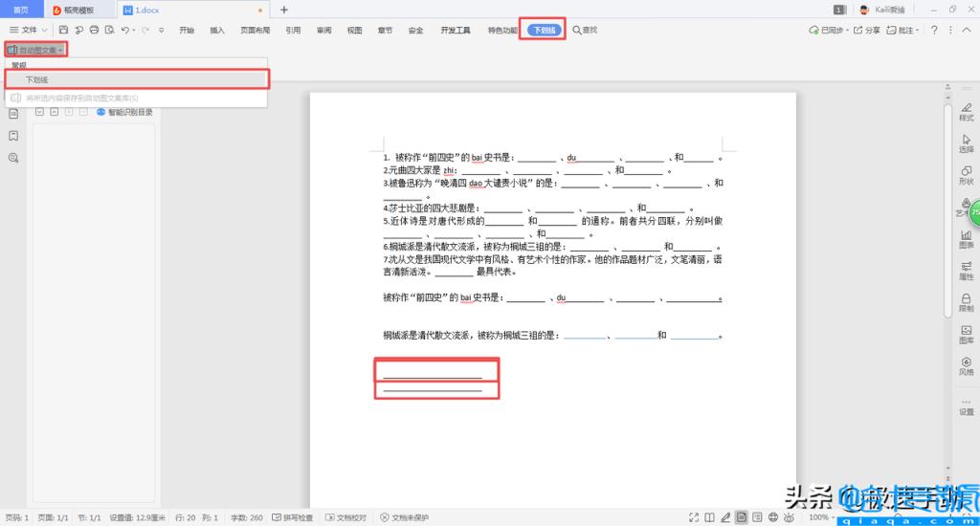
Task: Open the 设置 settings item in right sidebar
Action: click(x=967, y=406)
